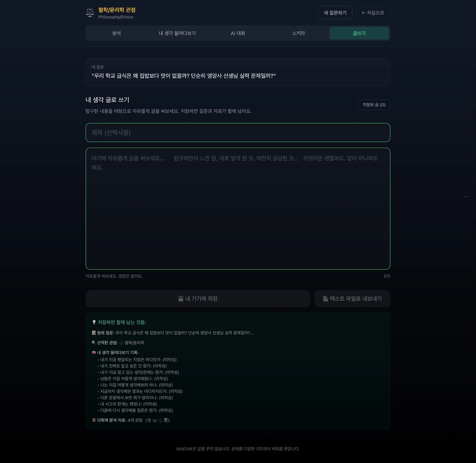Click the scales icon beside 철학/윤리학 관점

90,13
